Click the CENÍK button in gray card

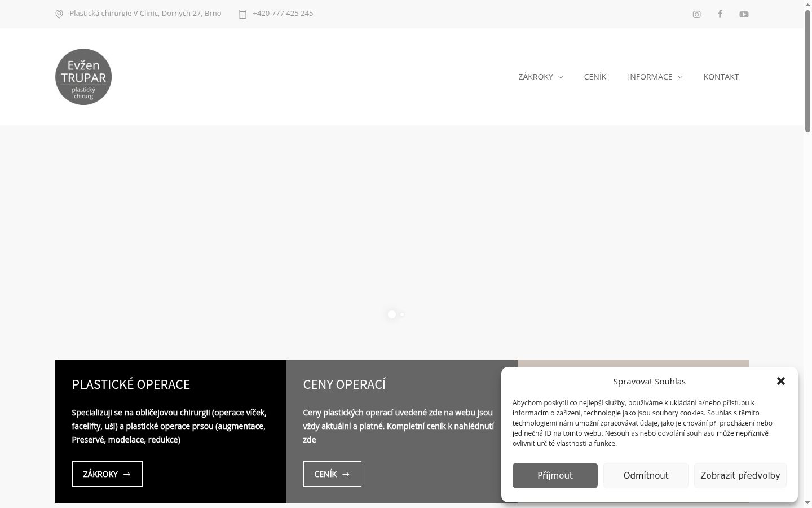coord(332,474)
